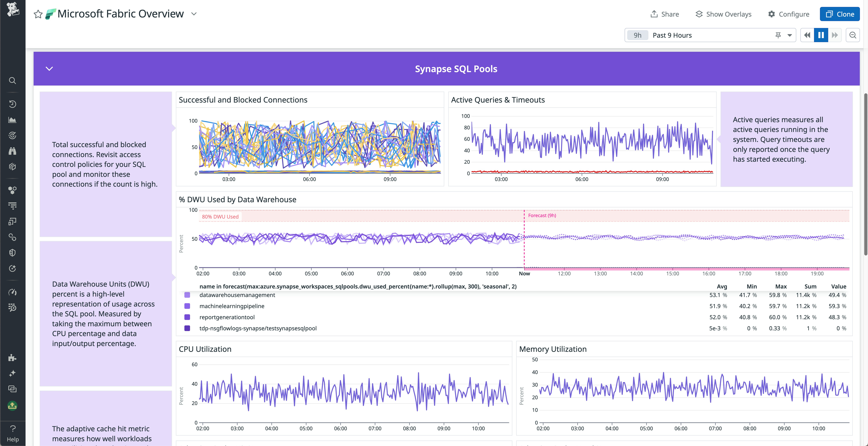Click the machinelearningpipeline legend color swatch
Image resolution: width=868 pixels, height=446 pixels.
tap(187, 306)
